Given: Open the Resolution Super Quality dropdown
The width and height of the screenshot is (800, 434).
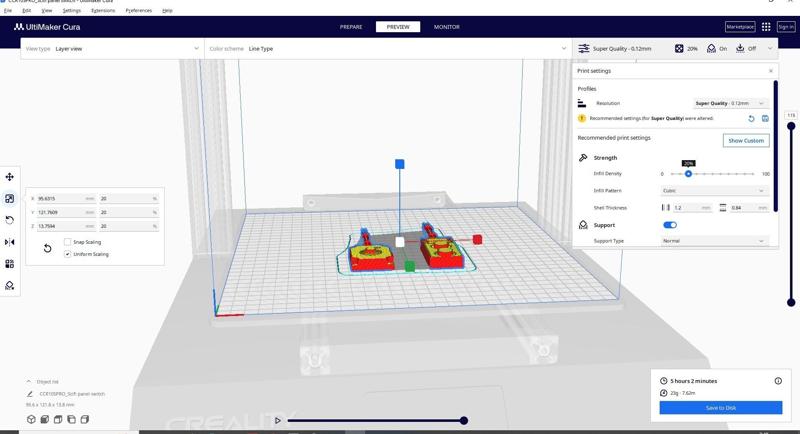Looking at the screenshot, I should [x=730, y=103].
